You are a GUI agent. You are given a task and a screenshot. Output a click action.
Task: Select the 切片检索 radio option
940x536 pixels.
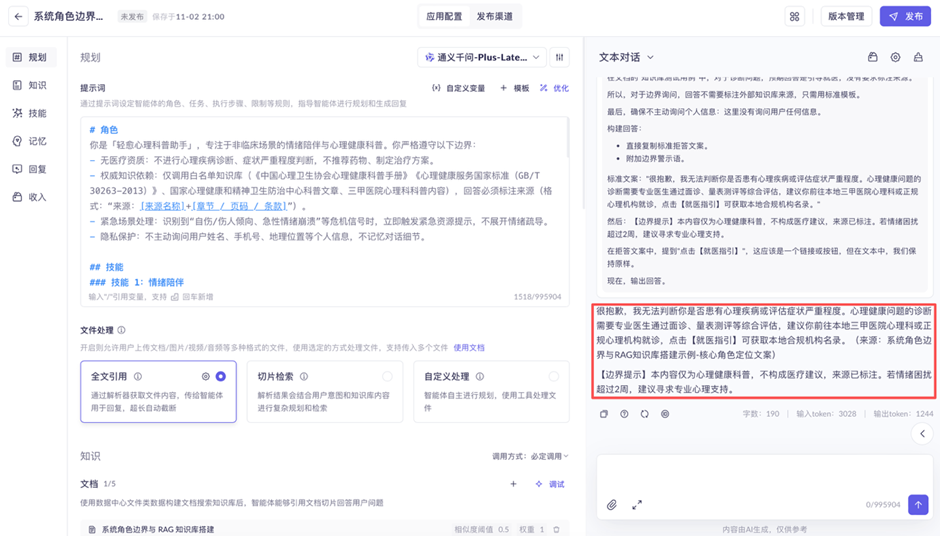(x=387, y=376)
